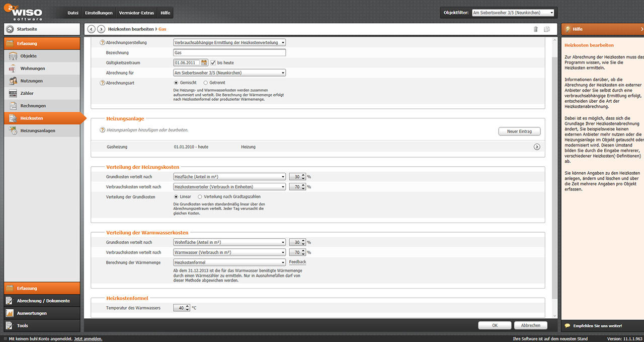Open the Gasheizung entry arrow
This screenshot has width=644, height=342.
(x=537, y=147)
